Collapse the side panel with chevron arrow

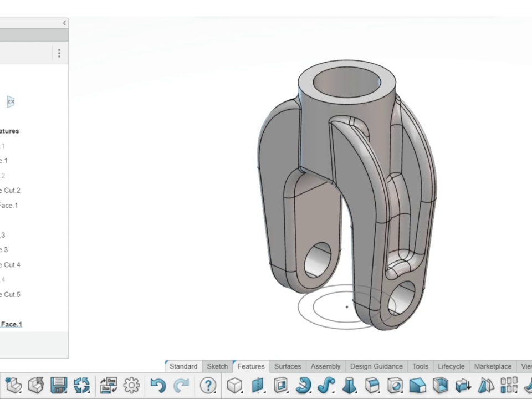(64, 23)
